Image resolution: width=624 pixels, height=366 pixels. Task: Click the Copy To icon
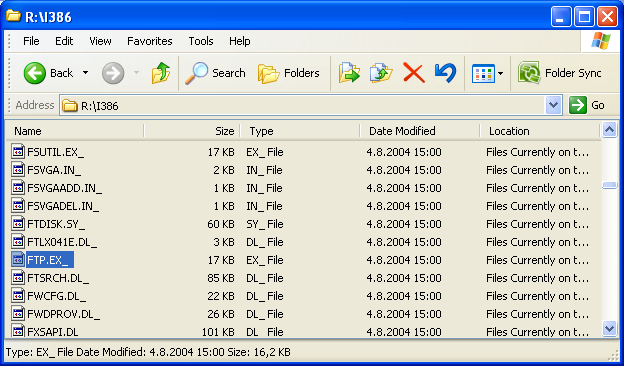pyautogui.click(x=381, y=73)
